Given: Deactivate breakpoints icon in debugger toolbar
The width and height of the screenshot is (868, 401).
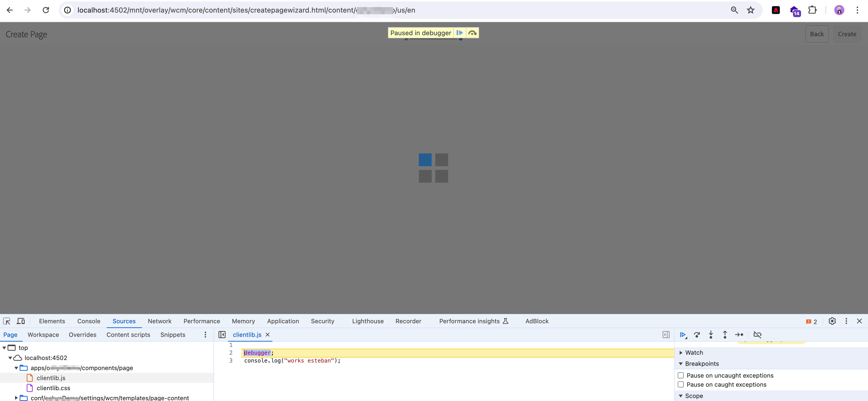Looking at the screenshot, I should 757,335.
